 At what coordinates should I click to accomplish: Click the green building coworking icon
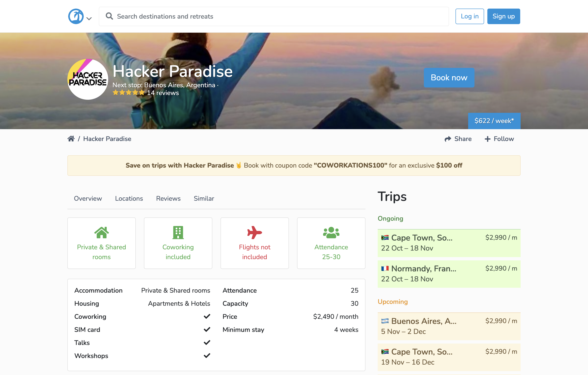click(178, 233)
